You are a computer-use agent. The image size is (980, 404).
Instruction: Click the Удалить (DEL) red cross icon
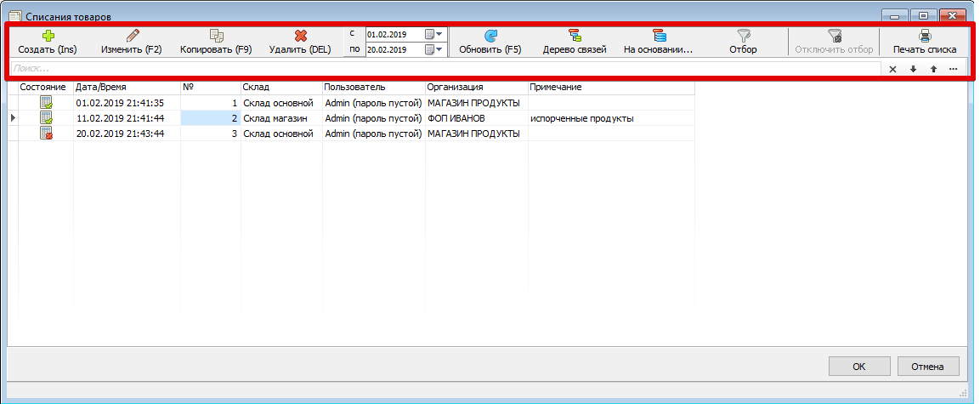point(301,37)
